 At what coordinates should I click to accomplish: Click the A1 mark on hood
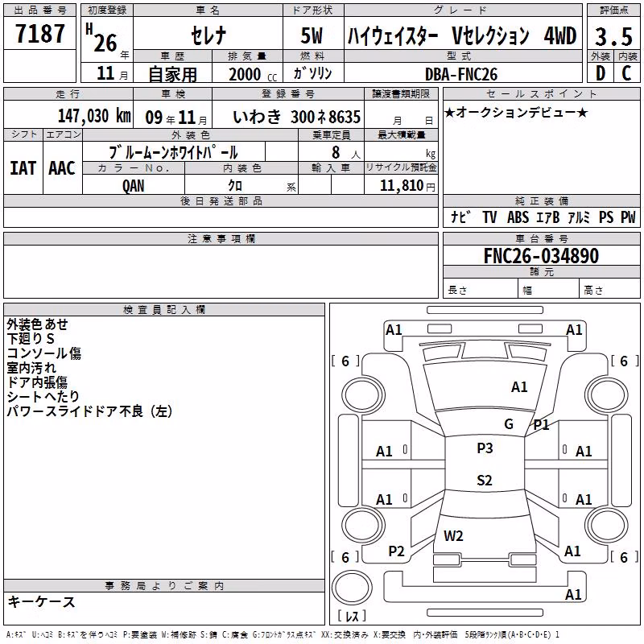pos(519,387)
